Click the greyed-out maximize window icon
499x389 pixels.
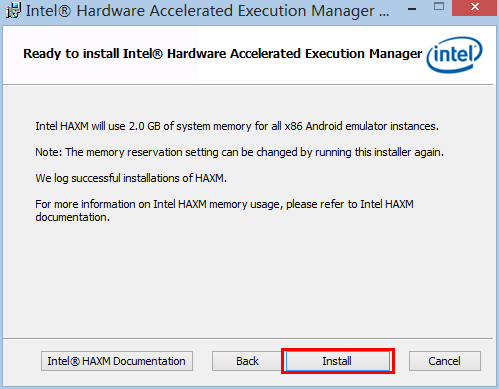439,6
